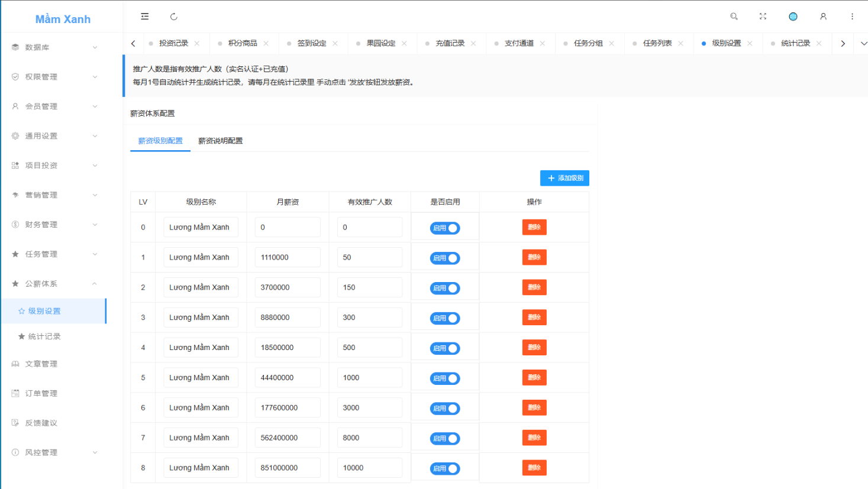Close the 果园设定 tab
Image resolution: width=868 pixels, height=489 pixels.
tap(404, 43)
